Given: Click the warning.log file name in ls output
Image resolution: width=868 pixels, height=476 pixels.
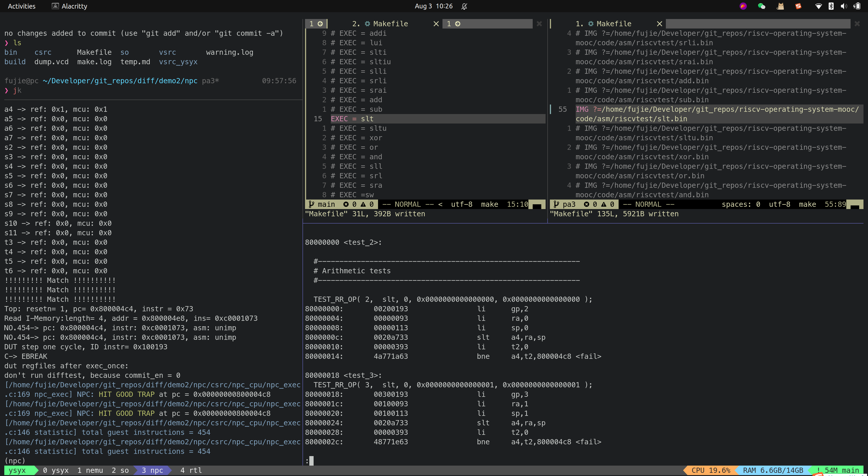Looking at the screenshot, I should coord(229,52).
